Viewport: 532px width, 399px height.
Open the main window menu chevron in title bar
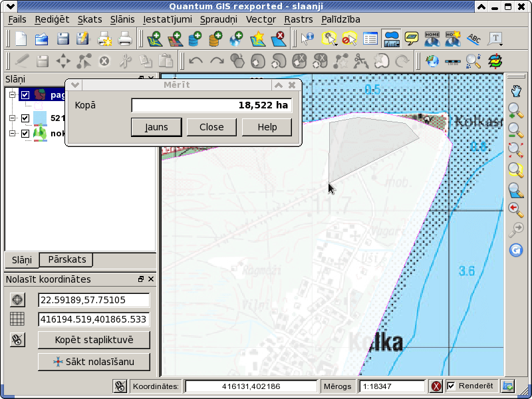10,7
